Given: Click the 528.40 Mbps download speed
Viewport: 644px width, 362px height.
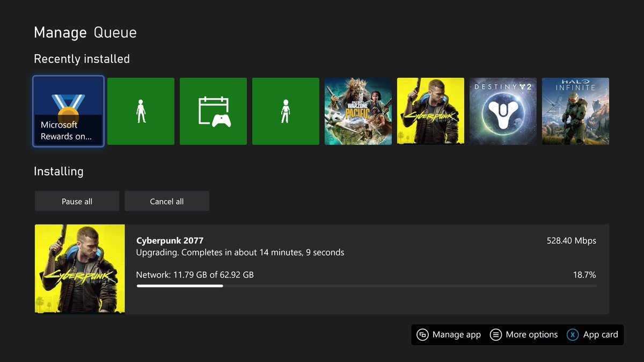Looking at the screenshot, I should 571,240.
